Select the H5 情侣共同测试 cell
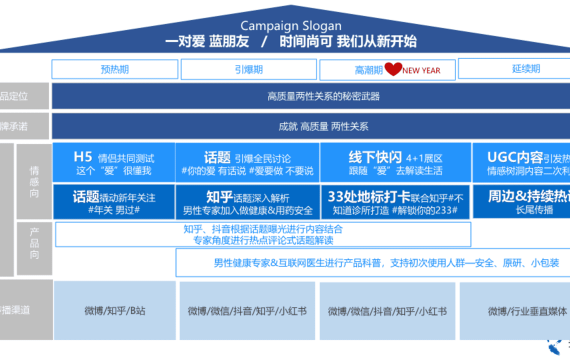Image resolution: width=570 pixels, height=360 pixels. tap(114, 163)
